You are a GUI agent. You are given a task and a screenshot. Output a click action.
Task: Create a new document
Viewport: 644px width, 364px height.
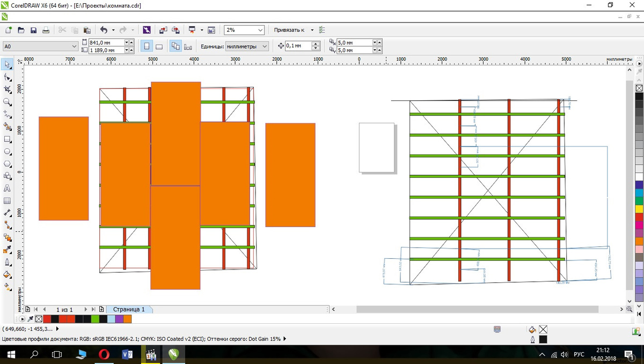tap(9, 30)
